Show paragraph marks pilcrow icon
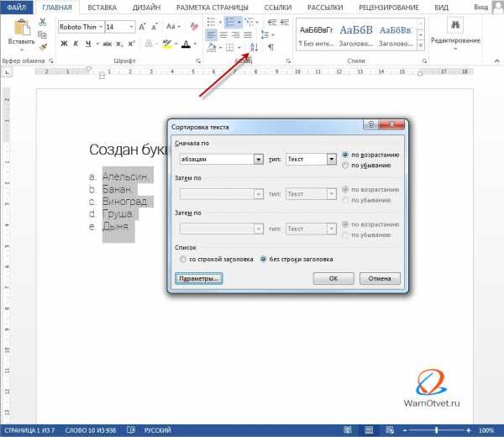Screen dimensions: 504x437 pos(271,47)
